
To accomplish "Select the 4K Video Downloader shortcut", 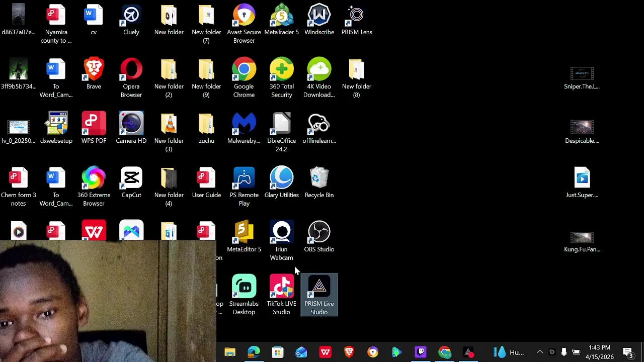I will click(319, 78).
